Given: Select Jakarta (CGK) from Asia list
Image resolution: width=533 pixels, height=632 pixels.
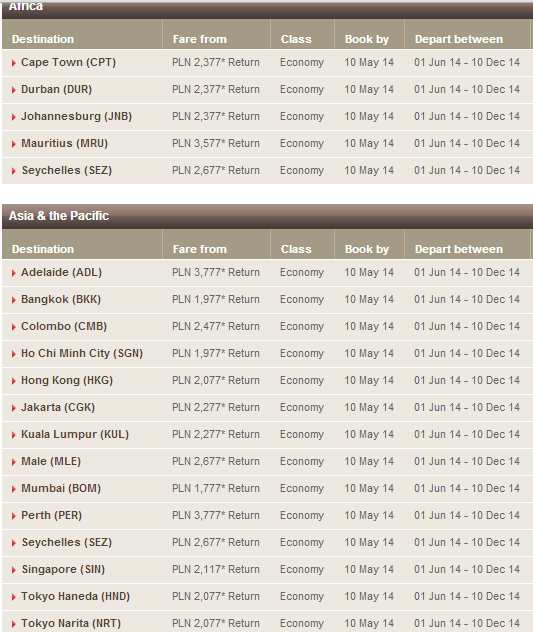Looking at the screenshot, I should (58, 407).
